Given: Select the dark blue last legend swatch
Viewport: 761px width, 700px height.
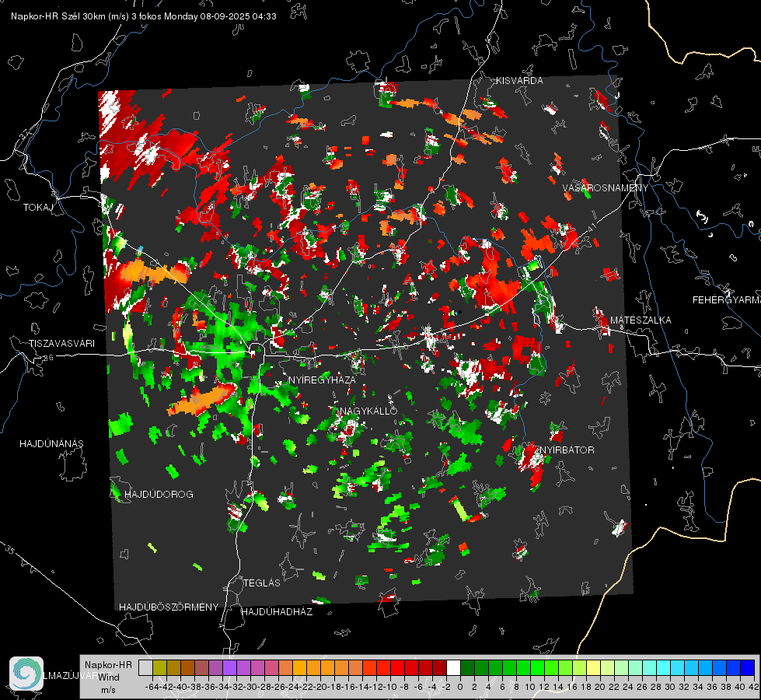Looking at the screenshot, I should [748, 667].
